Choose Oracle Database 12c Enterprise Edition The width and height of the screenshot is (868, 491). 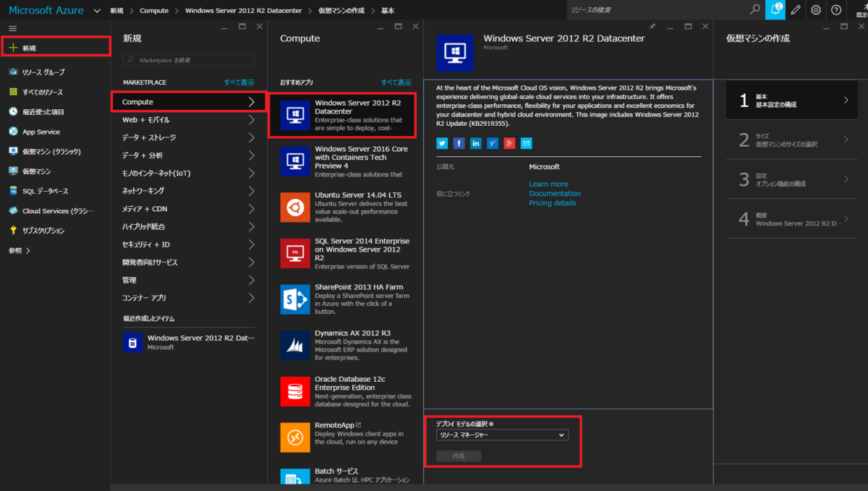(345, 391)
